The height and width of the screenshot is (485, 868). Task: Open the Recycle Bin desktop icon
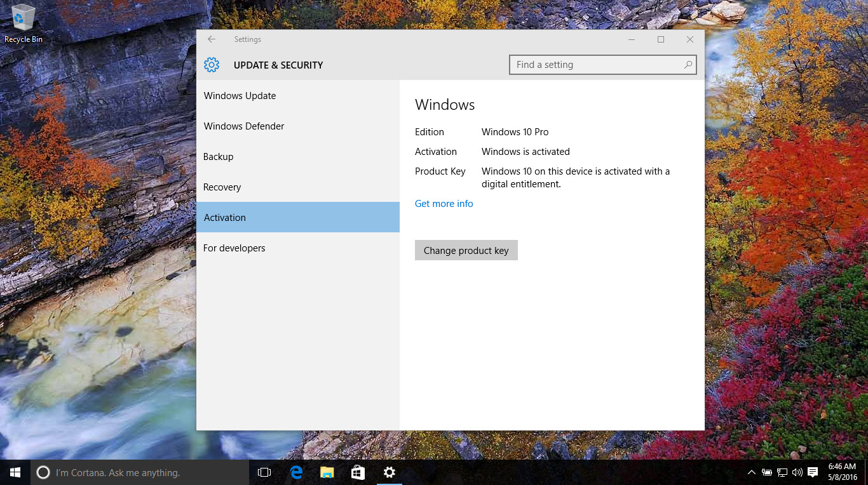(x=23, y=23)
